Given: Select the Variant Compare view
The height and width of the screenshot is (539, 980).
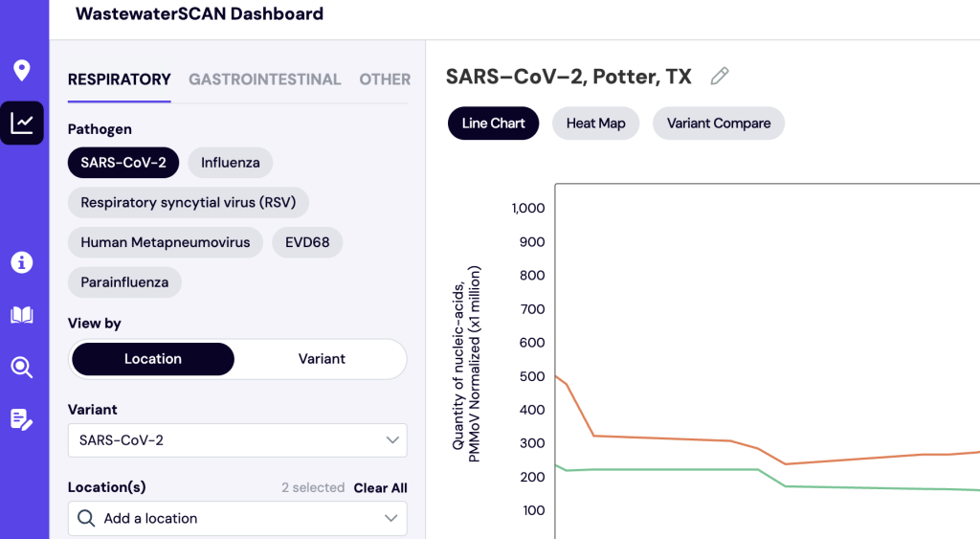Looking at the screenshot, I should point(719,124).
